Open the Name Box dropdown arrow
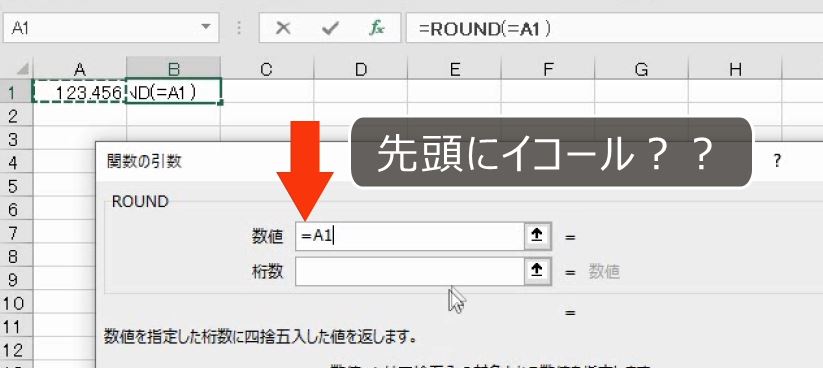The height and width of the screenshot is (368, 823). pyautogui.click(x=207, y=28)
